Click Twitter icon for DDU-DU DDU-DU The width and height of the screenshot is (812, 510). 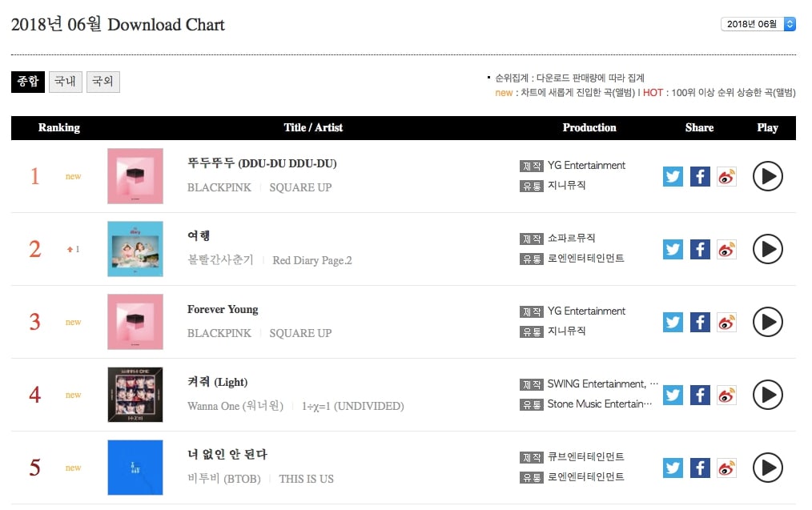pyautogui.click(x=673, y=176)
